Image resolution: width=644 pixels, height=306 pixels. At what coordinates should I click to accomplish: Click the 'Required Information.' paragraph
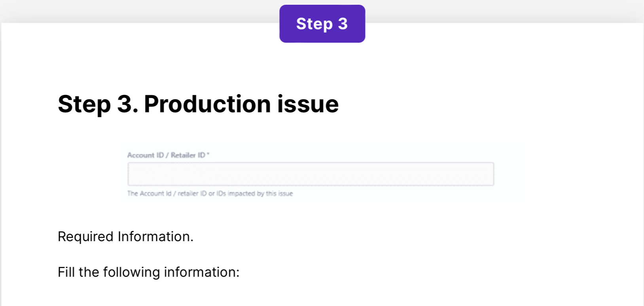125,236
